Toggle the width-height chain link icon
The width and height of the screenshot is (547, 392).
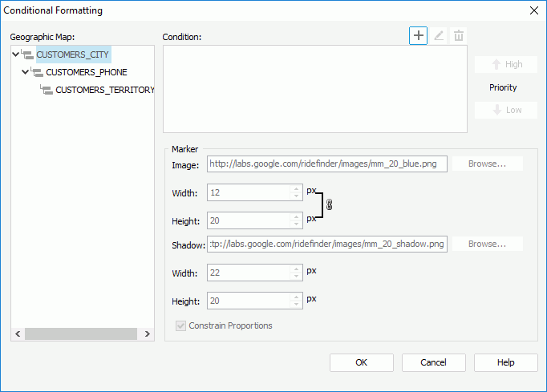click(329, 204)
